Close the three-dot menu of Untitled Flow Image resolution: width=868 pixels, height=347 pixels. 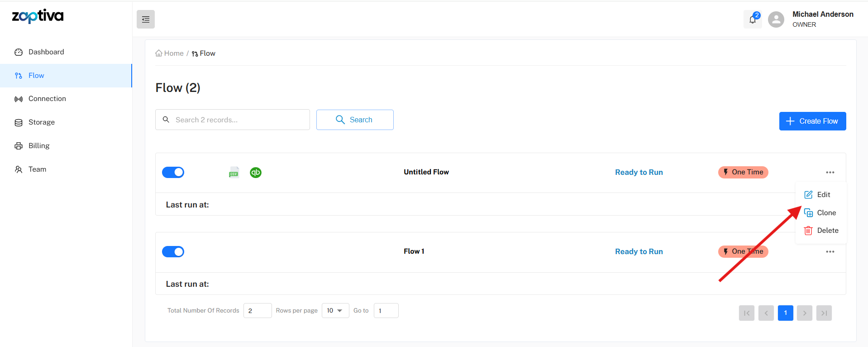tap(830, 173)
